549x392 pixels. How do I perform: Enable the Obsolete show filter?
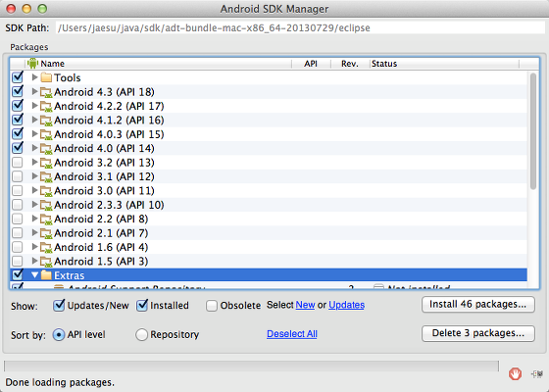pos(212,306)
